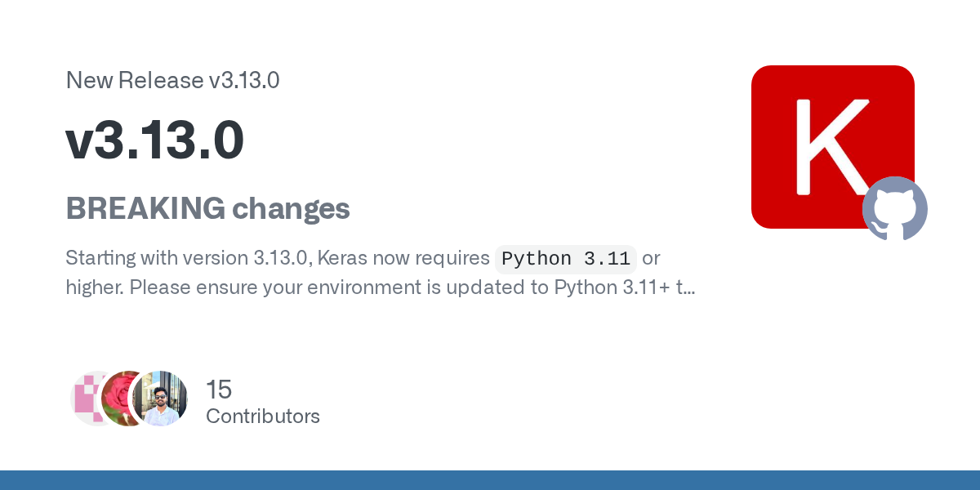
Task: Click "Python 3.11+" in the second line
Action: click(x=611, y=287)
